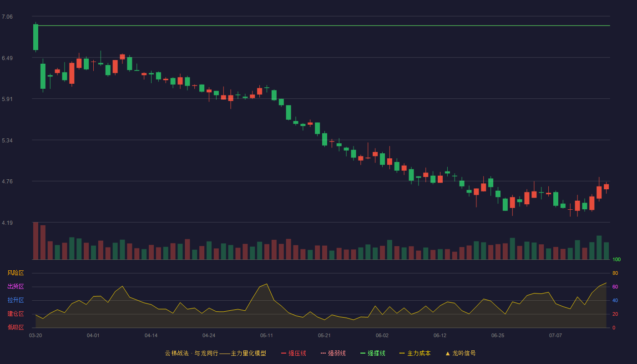The height and width of the screenshot is (364, 637).
Task: Click the 龙吟信号 triangle legend icon
Action: 448,353
